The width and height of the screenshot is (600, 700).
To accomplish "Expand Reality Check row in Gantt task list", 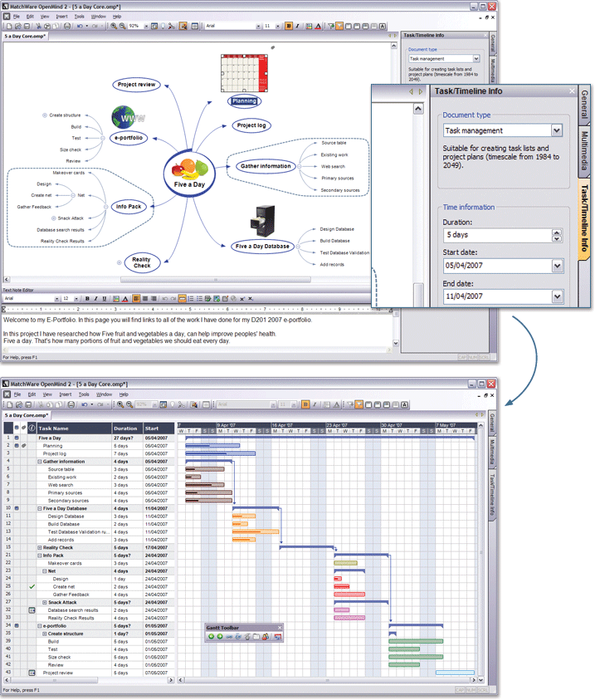I will pyautogui.click(x=39, y=548).
